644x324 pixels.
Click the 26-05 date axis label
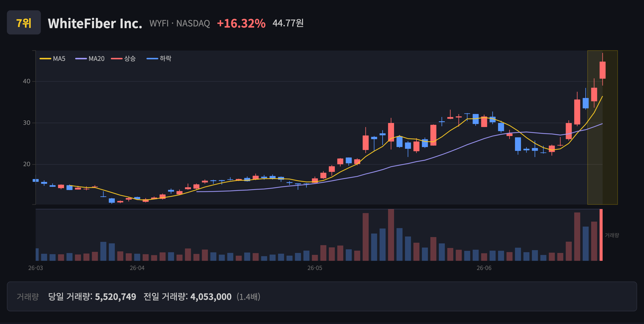tap(315, 268)
